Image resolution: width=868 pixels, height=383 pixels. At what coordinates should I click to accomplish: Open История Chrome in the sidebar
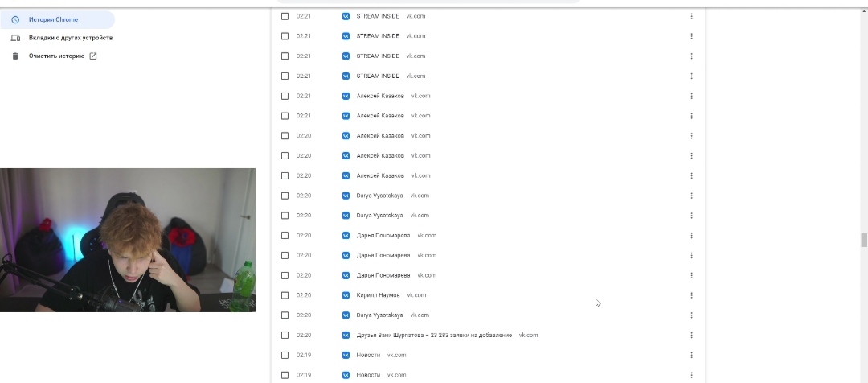(x=57, y=20)
